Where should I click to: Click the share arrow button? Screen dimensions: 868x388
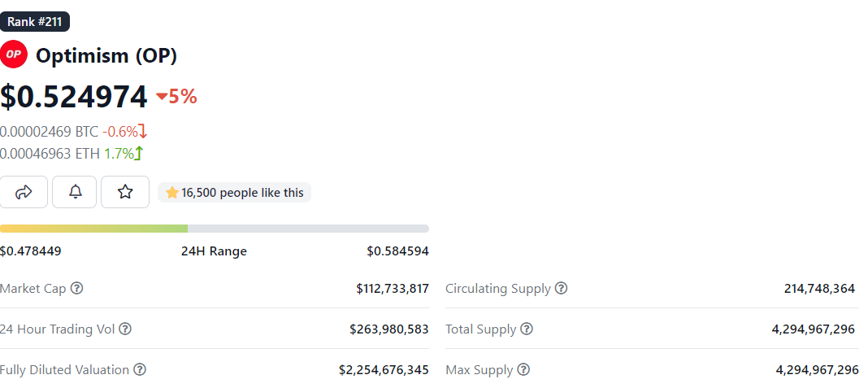point(24,192)
